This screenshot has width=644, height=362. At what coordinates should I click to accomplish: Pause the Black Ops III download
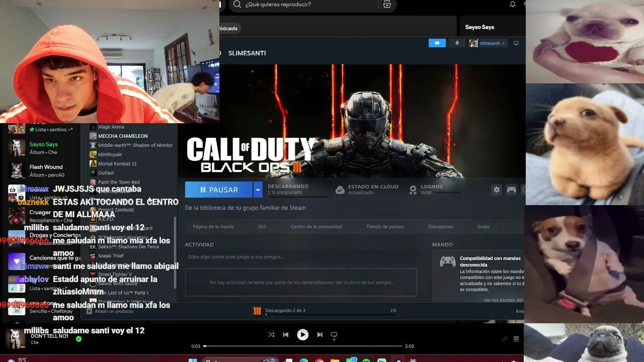pyautogui.click(x=219, y=190)
